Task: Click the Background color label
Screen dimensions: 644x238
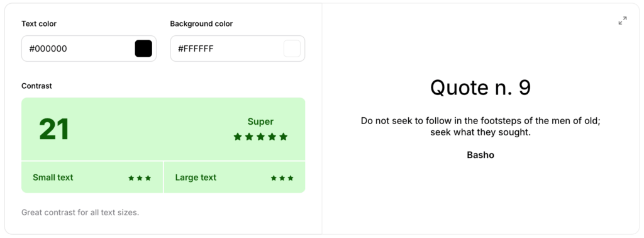Action: coord(201,24)
